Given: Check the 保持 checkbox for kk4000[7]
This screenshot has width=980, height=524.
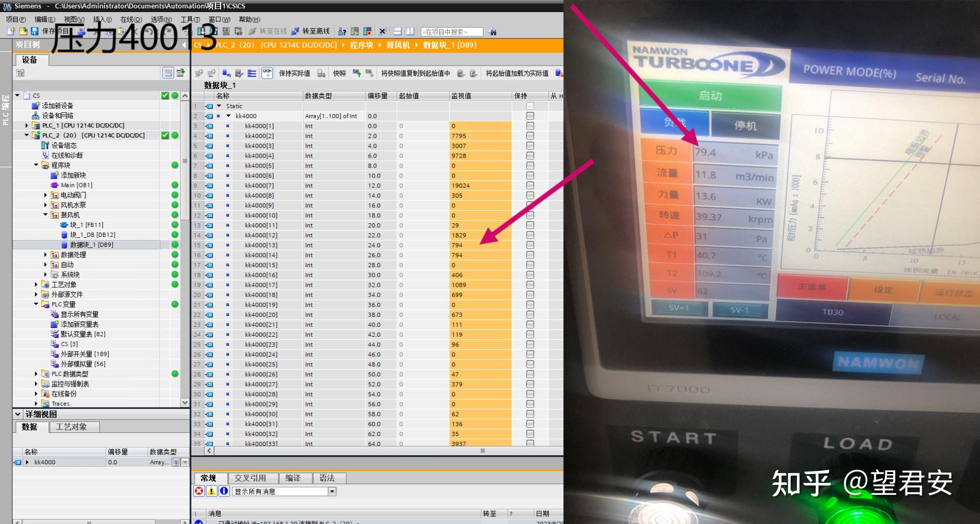Looking at the screenshot, I should (x=530, y=185).
